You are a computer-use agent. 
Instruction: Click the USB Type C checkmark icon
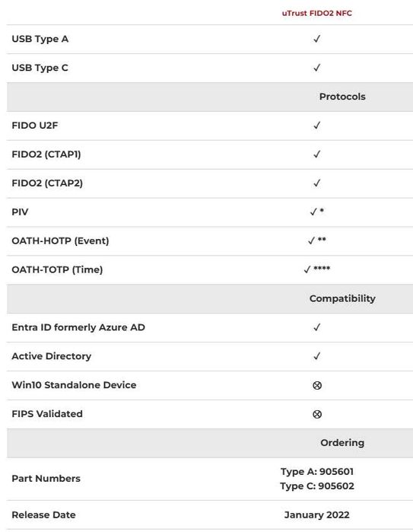click(x=316, y=68)
